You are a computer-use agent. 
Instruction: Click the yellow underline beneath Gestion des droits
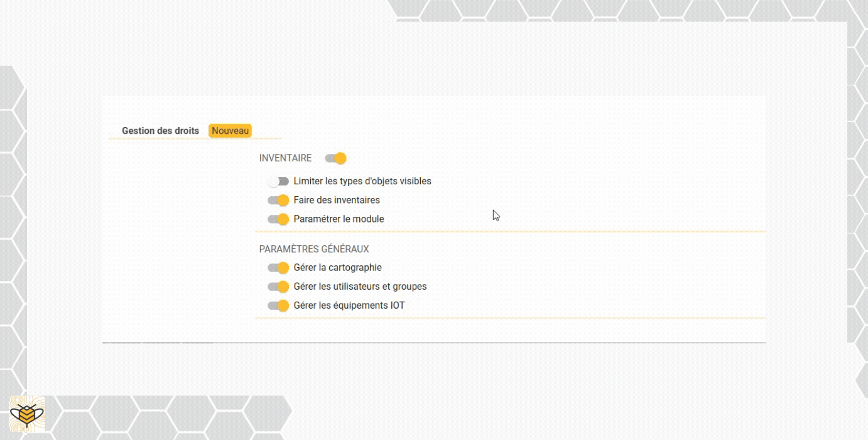pos(195,138)
